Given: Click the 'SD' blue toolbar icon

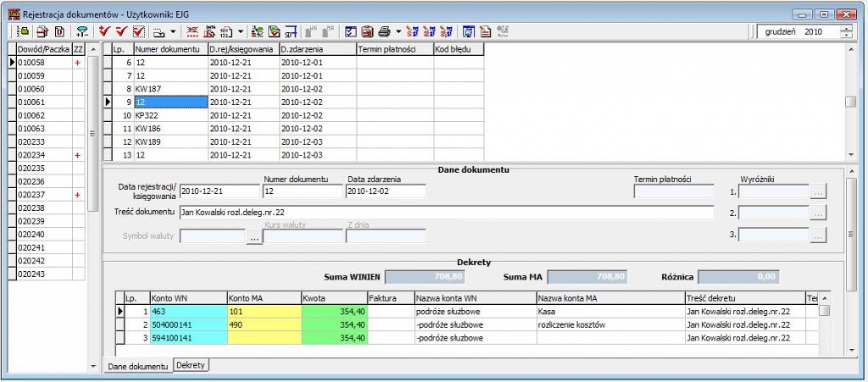Looking at the screenshot, I should [x=292, y=31].
